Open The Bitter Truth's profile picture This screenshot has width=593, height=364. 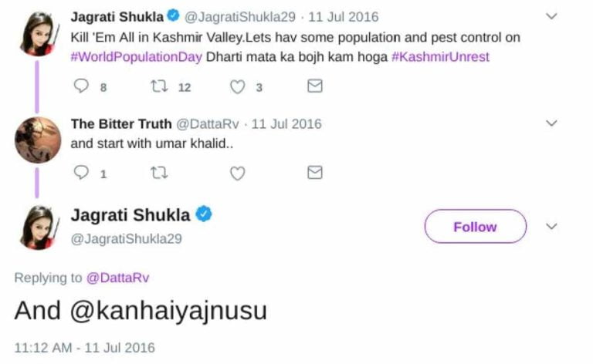[37, 140]
